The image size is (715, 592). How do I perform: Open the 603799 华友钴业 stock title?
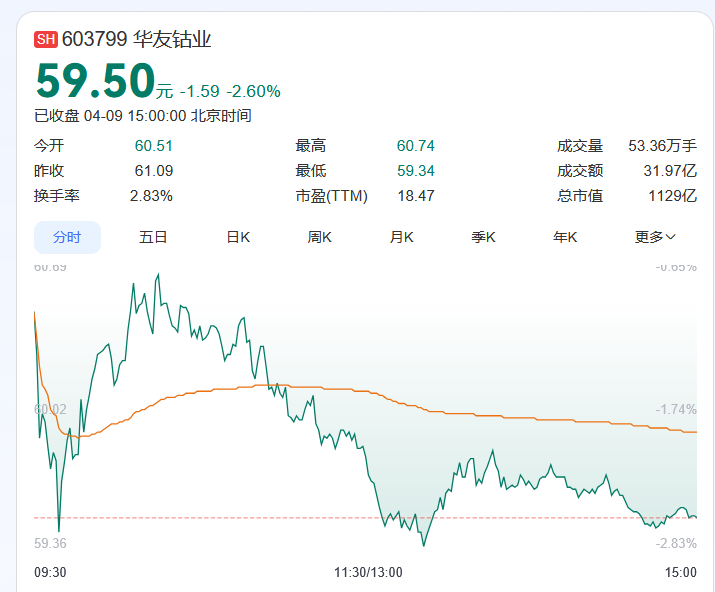137,40
